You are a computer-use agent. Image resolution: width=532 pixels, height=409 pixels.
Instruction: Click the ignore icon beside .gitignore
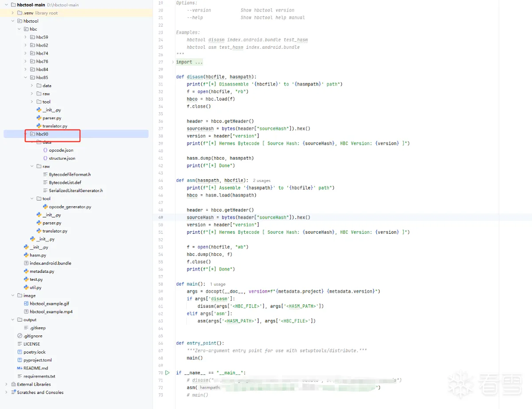click(x=20, y=336)
